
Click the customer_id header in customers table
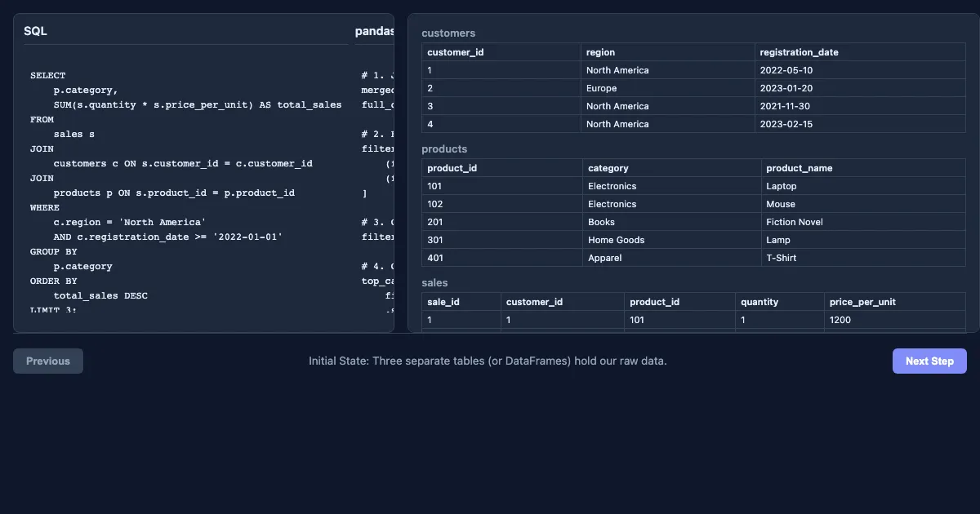click(501, 52)
